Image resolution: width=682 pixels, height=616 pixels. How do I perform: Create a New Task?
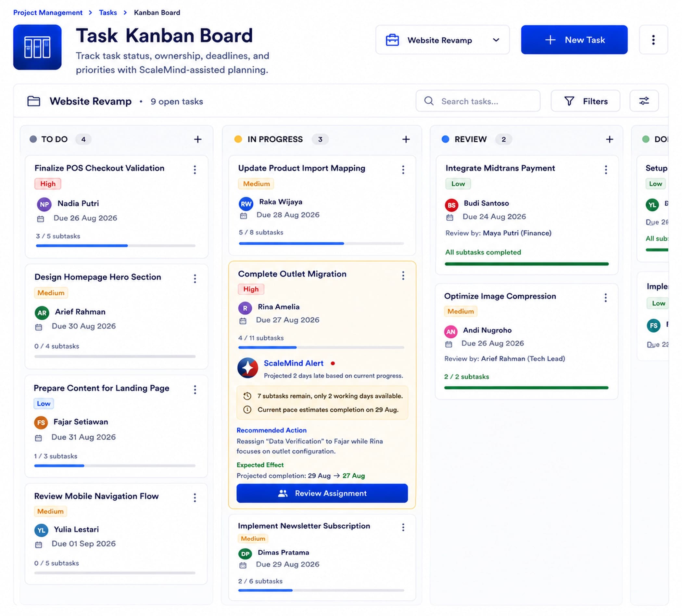click(x=574, y=40)
